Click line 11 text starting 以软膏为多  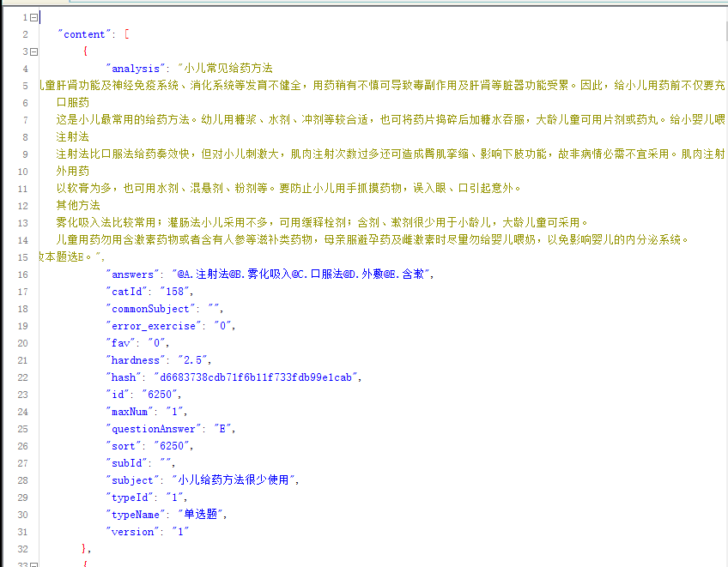click(x=288, y=189)
